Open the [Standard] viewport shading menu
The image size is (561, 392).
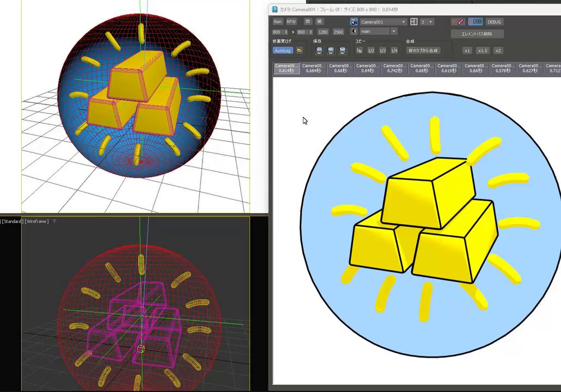tap(13, 222)
